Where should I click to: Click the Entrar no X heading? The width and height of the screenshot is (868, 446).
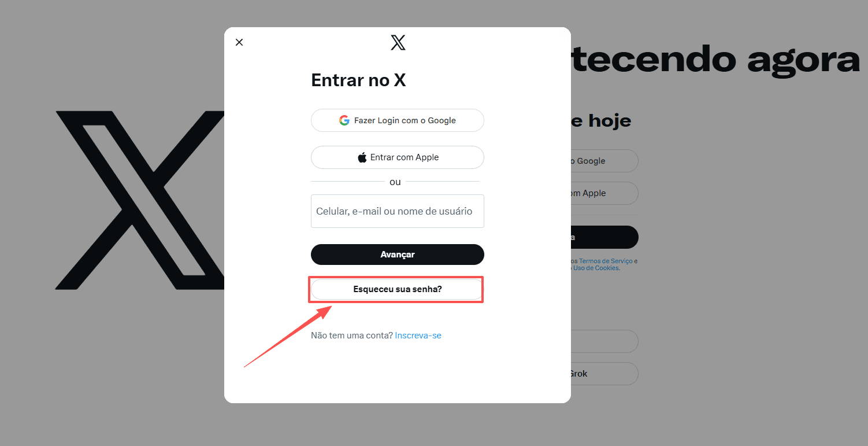tap(358, 80)
